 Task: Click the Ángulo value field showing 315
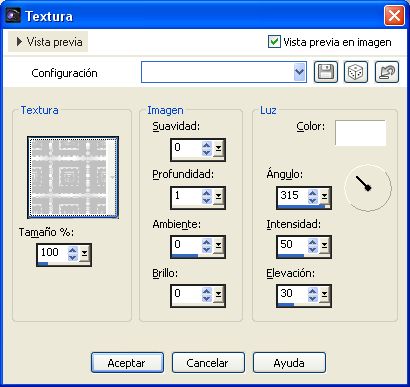click(x=293, y=196)
